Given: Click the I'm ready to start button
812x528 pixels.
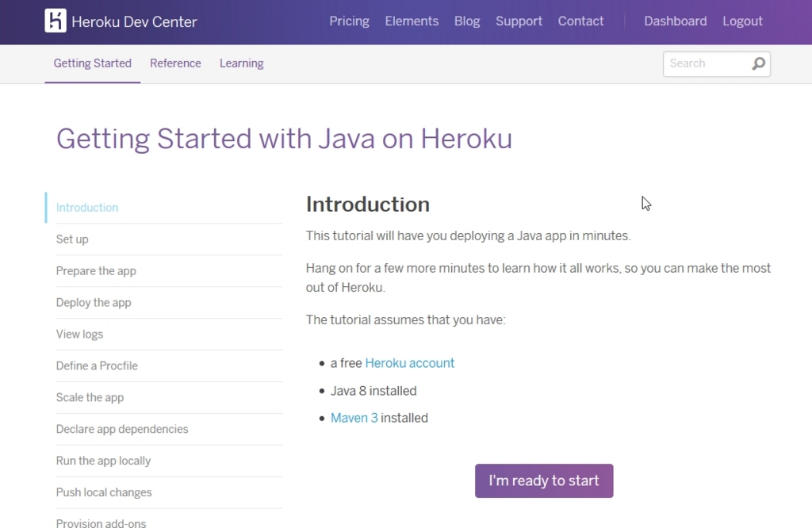Looking at the screenshot, I should point(544,481).
